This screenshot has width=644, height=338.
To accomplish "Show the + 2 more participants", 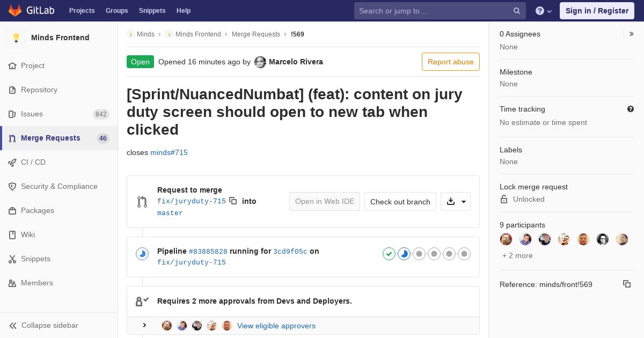I will pos(517,255).
